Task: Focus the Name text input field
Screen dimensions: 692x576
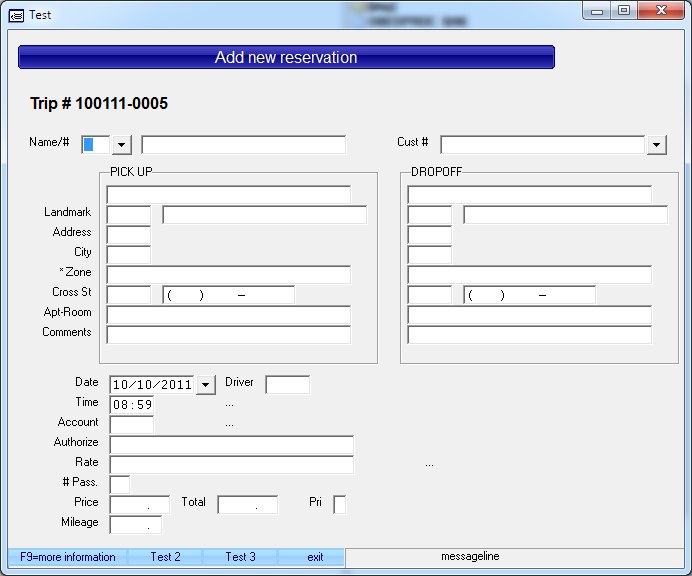Action: (243, 145)
